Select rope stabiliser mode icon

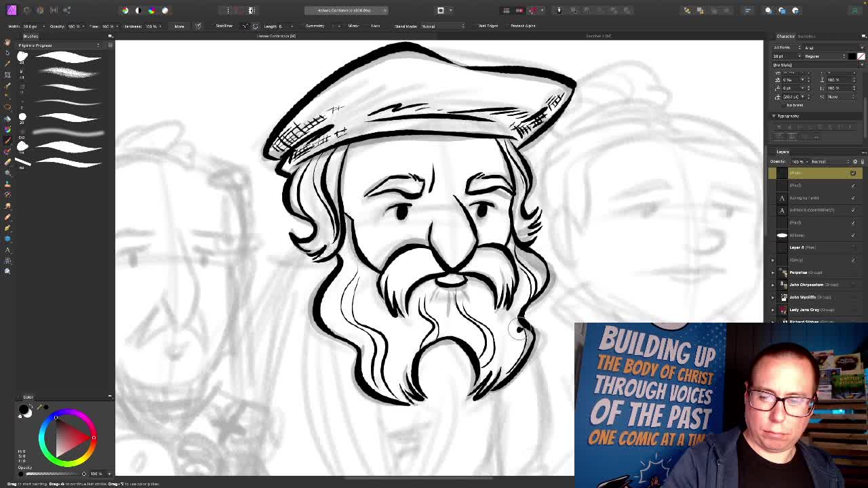245,26
